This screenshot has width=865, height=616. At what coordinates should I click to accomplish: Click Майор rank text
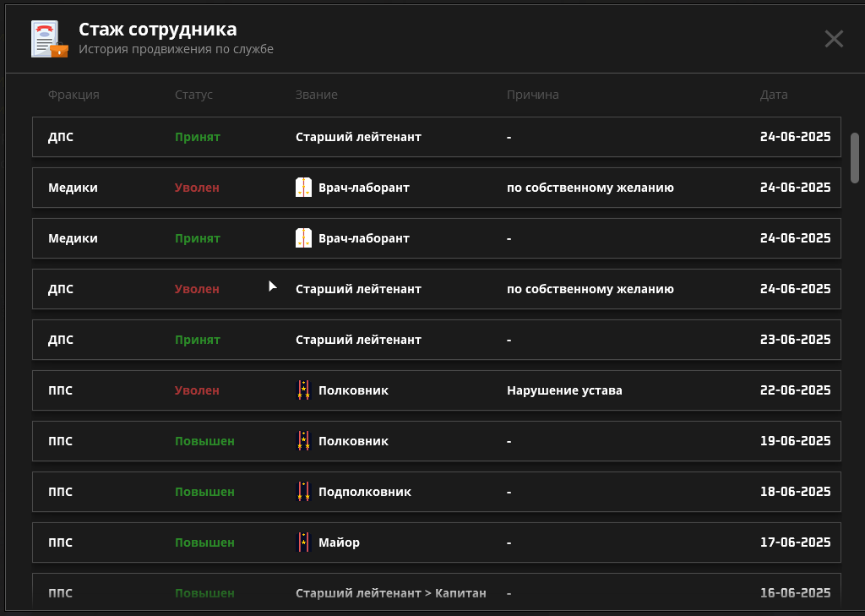pos(339,542)
